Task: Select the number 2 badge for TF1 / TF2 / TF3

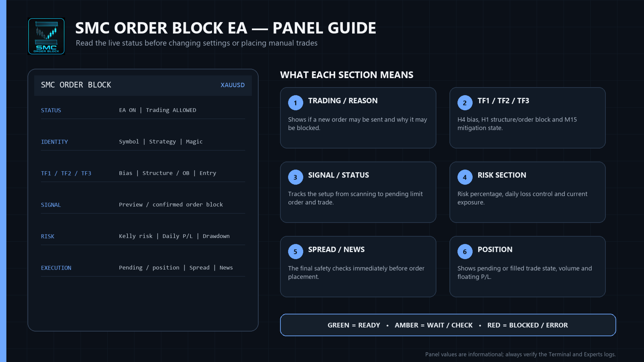Action: pos(465,103)
